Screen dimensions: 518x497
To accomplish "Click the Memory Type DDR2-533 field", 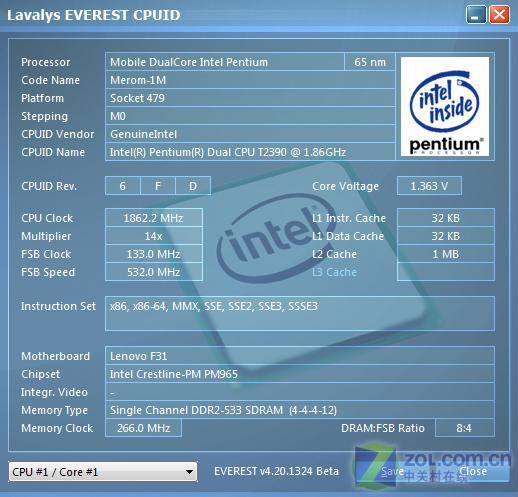I will pos(300,410).
